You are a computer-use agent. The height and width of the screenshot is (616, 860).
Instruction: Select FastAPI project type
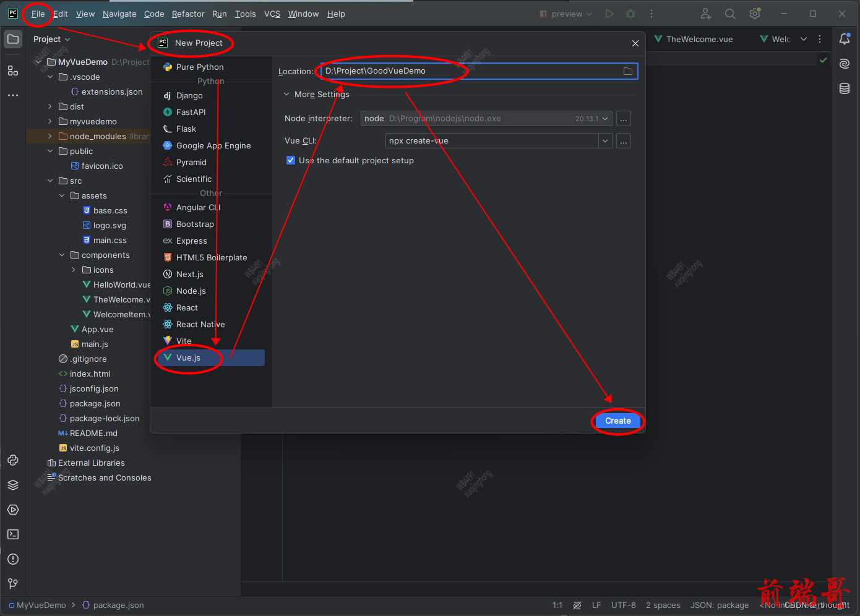point(211,112)
